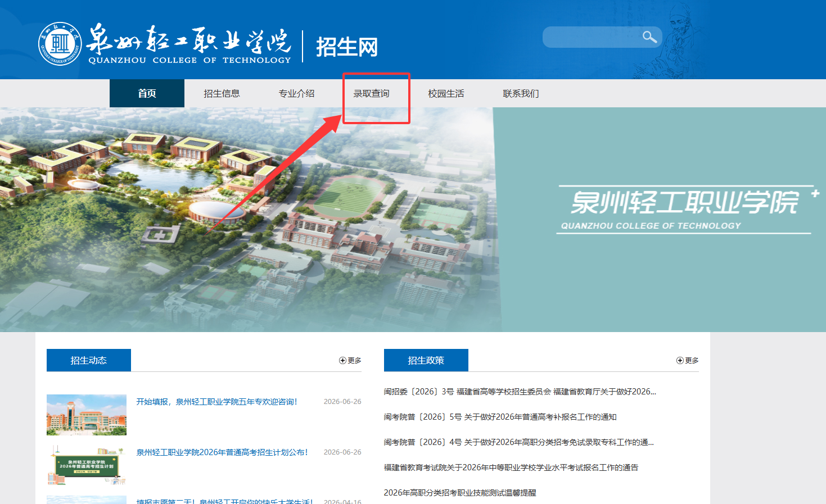This screenshot has height=504, width=826.
Task: Open 高职分类招考职业技能测试温馨提醒 link
Action: click(460, 493)
